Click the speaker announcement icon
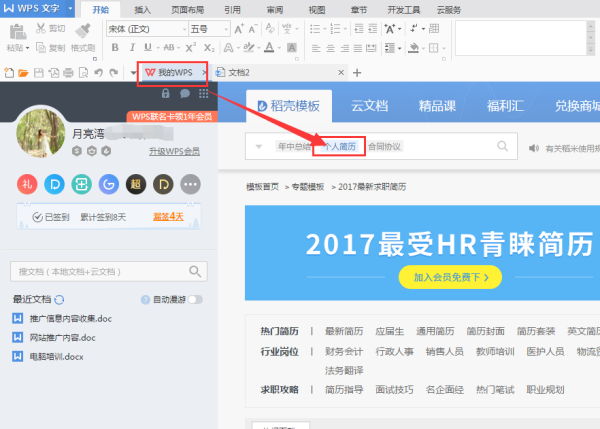Viewport: 600px width, 429px height. point(534,148)
